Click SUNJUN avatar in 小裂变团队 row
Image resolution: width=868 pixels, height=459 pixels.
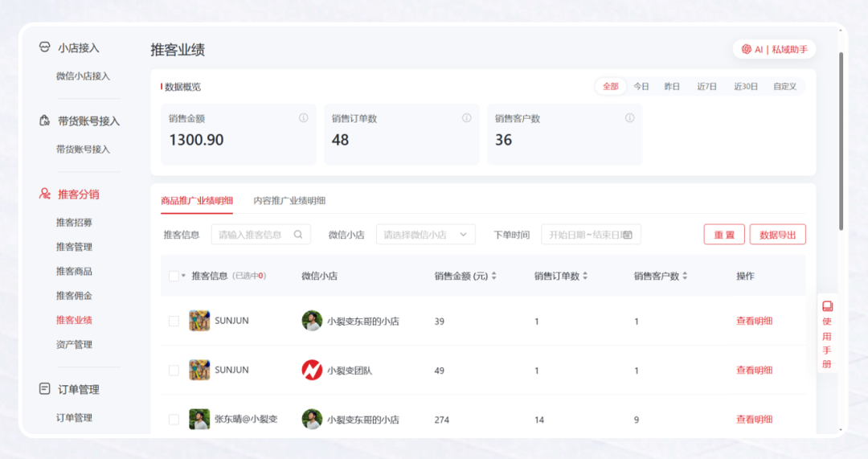point(199,370)
